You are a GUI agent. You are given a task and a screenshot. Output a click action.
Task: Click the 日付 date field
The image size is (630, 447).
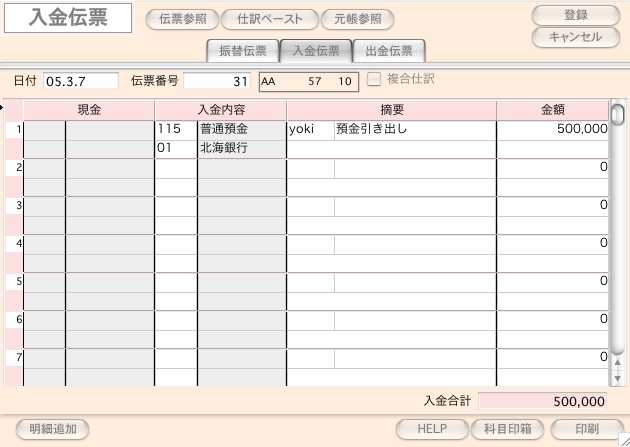[x=80, y=80]
